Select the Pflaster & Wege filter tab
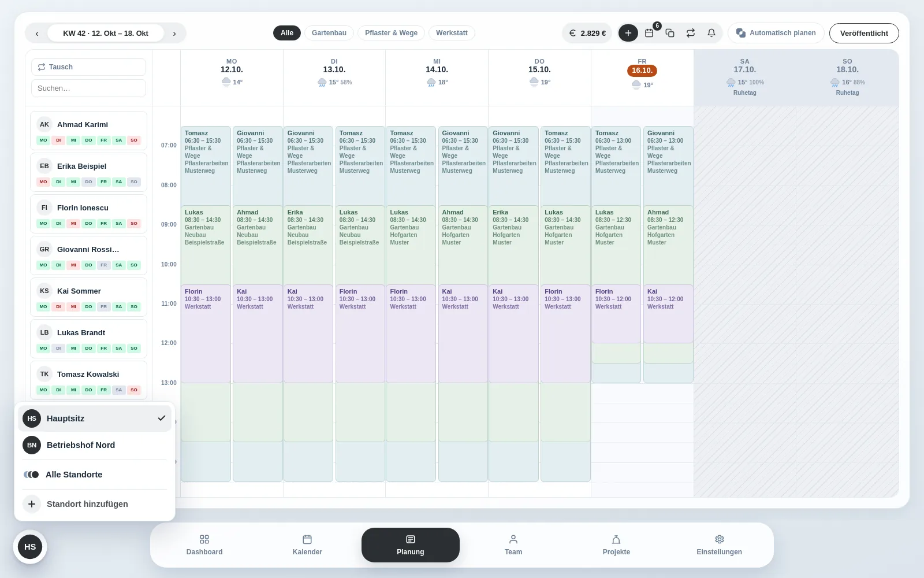 (391, 33)
